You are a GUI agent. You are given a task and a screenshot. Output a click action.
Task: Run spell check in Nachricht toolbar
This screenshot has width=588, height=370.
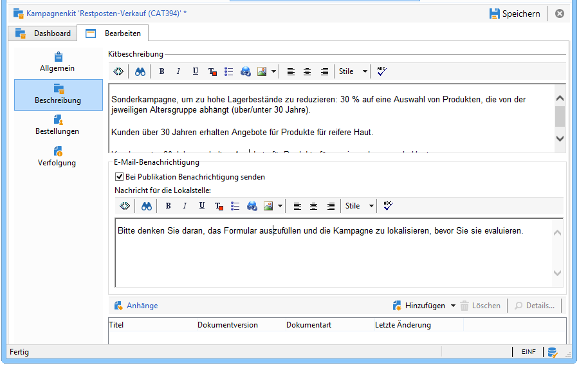pos(388,206)
